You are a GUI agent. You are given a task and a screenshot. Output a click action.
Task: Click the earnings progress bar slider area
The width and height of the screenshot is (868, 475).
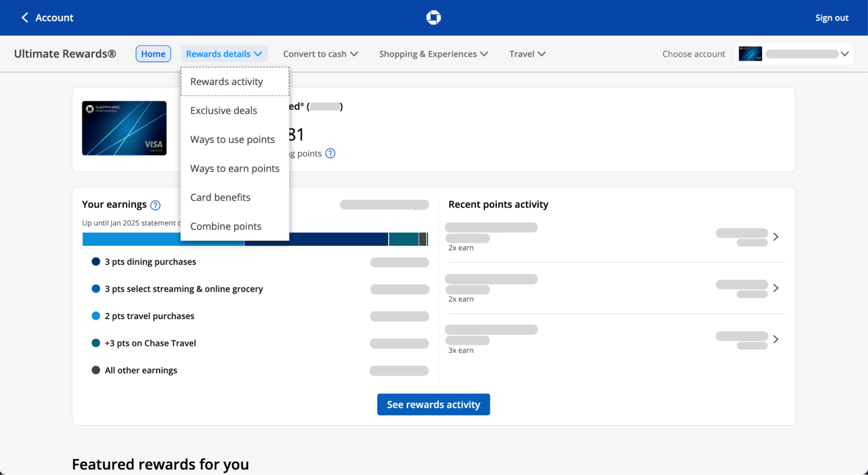(254, 239)
